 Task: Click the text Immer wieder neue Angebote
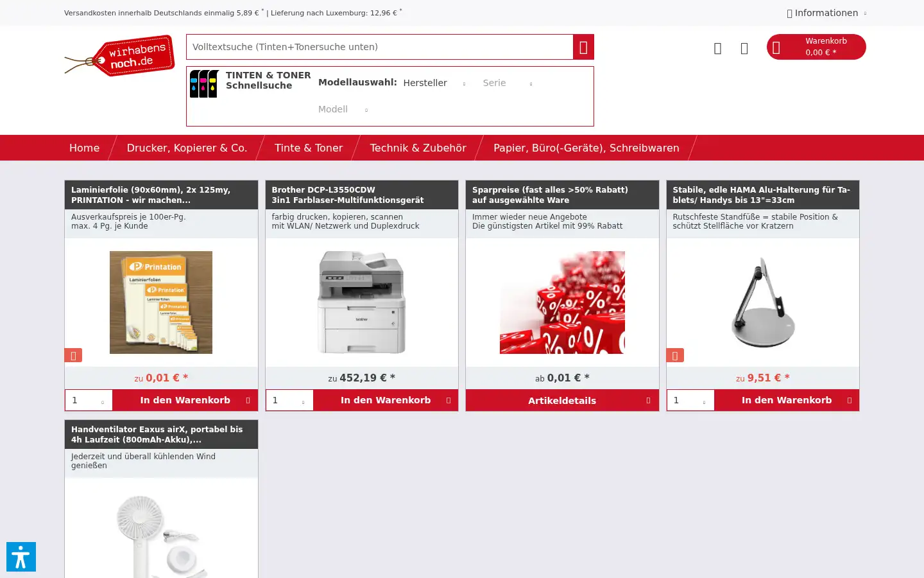[529, 217]
